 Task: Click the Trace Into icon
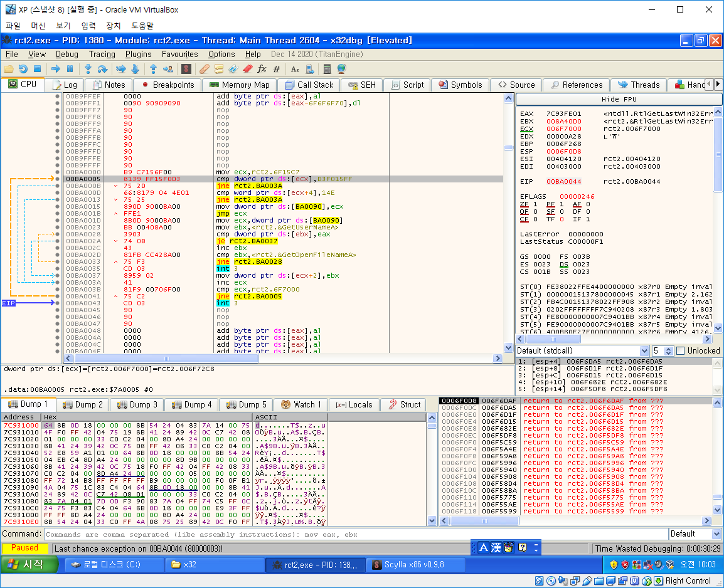[121, 69]
